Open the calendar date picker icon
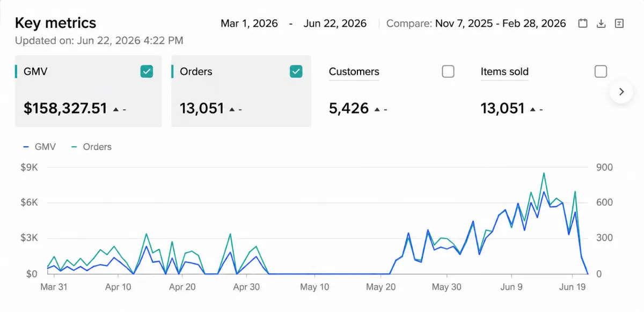644x312 pixels. tap(583, 24)
